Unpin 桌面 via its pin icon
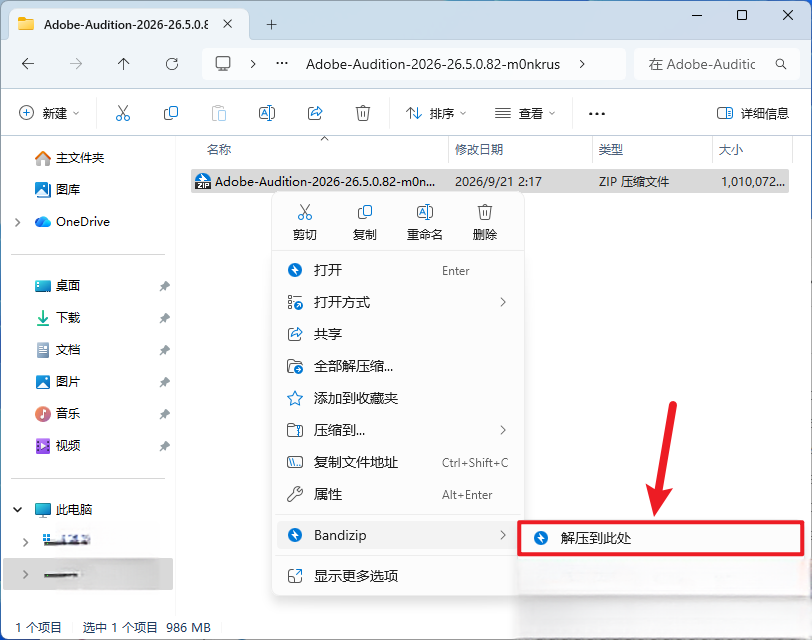Image resolution: width=812 pixels, height=640 pixels. click(x=164, y=286)
